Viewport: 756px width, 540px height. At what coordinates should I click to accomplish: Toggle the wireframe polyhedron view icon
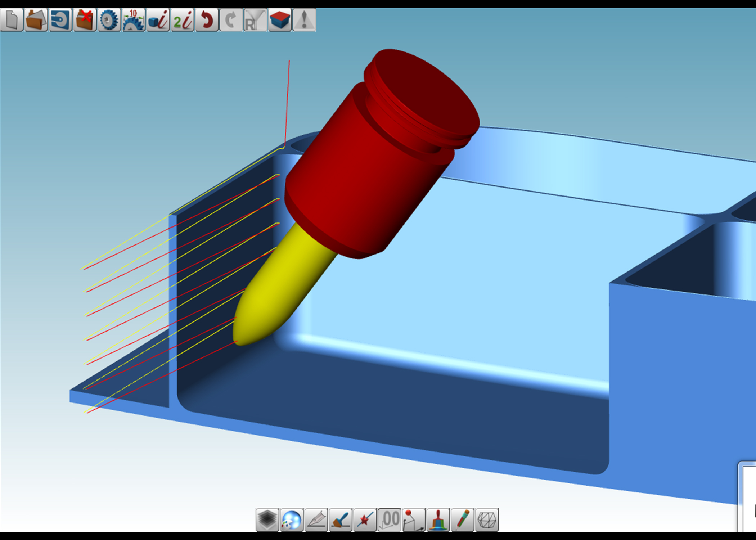[487, 519]
